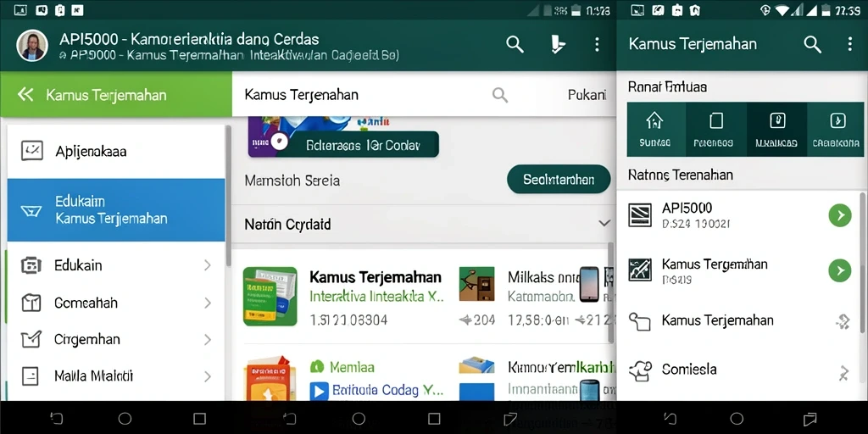Open the pinned Kamus Terjemahan row
Image resolution: width=868 pixels, height=434 pixels.
(x=740, y=320)
